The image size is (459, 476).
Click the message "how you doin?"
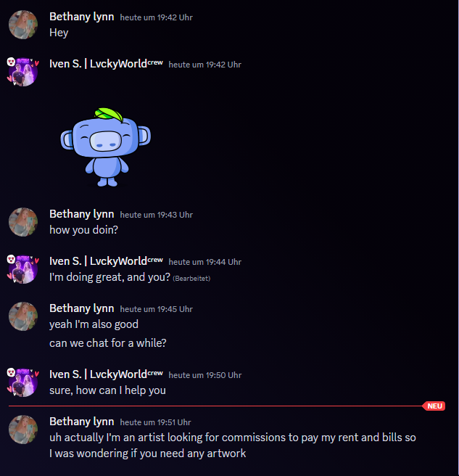(x=83, y=230)
